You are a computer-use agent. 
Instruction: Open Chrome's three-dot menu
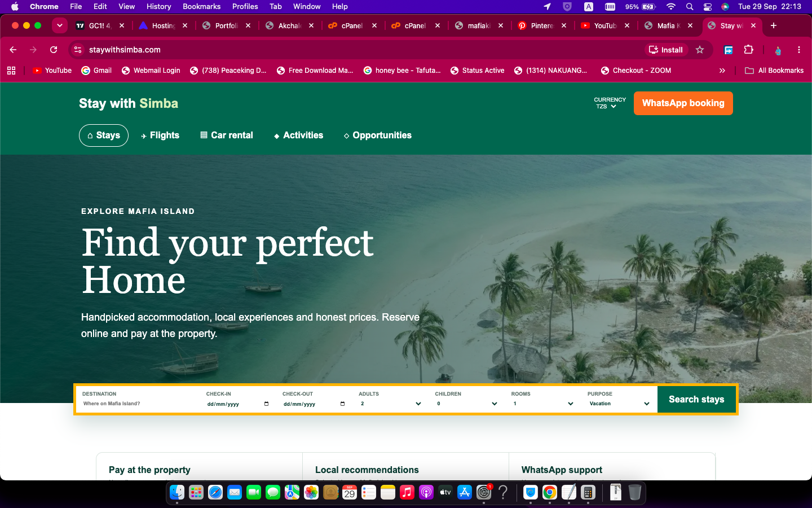point(799,50)
